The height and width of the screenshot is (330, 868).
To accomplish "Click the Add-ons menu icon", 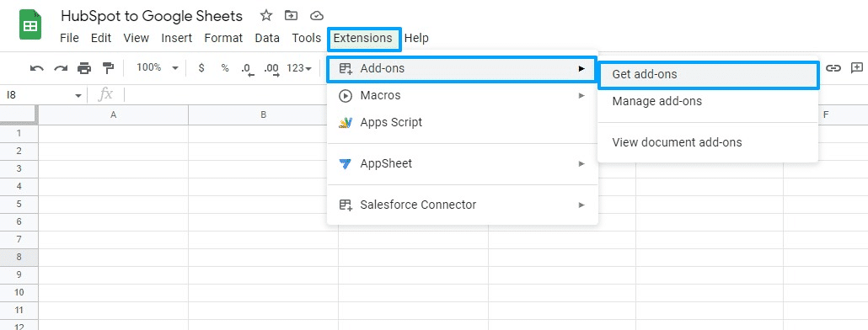I will [x=346, y=68].
